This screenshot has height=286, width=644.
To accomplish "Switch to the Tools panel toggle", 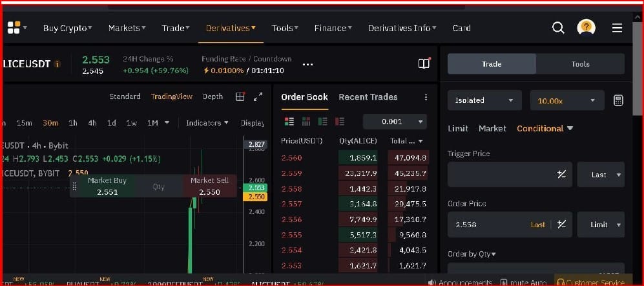I will click(580, 64).
